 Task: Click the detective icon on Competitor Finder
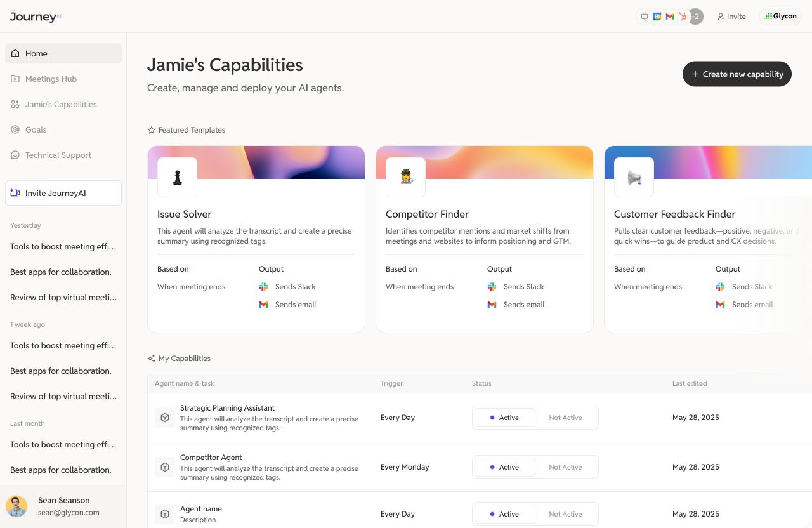coord(405,178)
